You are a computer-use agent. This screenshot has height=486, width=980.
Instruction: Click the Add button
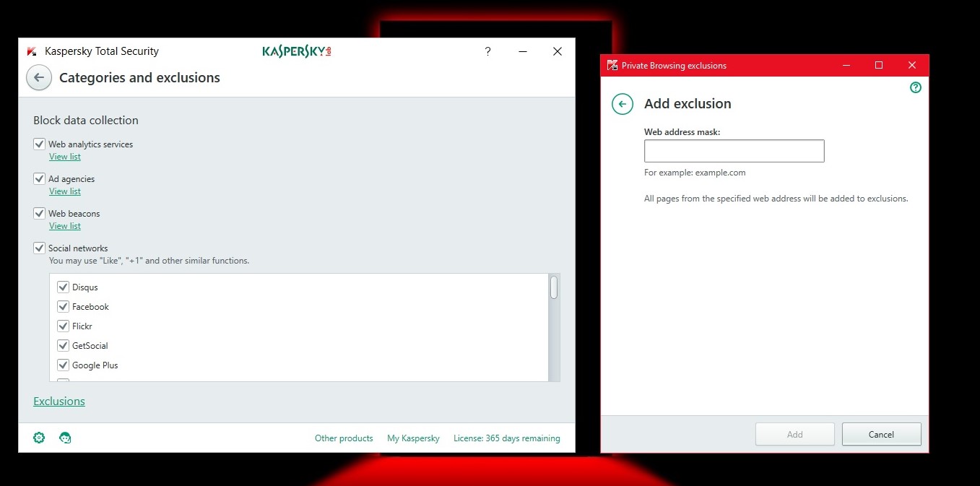795,434
